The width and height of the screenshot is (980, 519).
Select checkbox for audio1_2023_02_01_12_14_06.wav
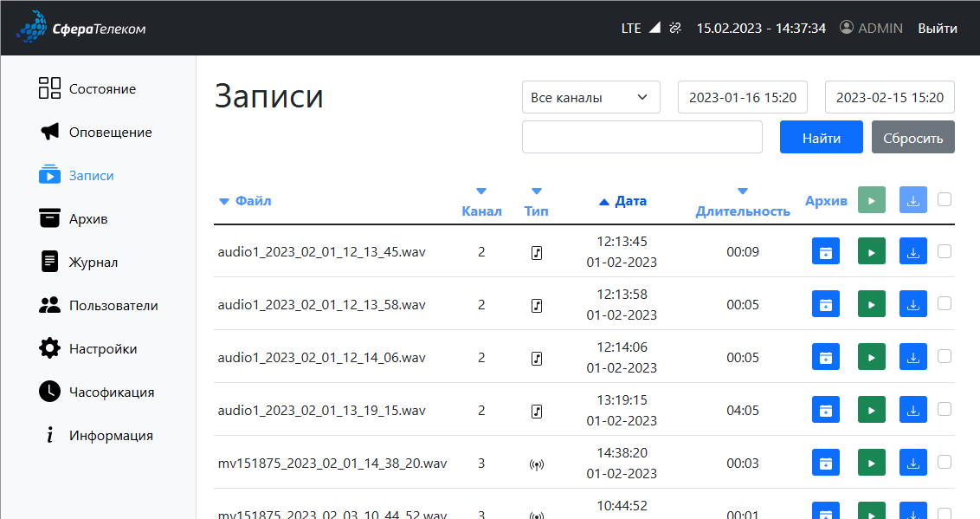(x=945, y=356)
